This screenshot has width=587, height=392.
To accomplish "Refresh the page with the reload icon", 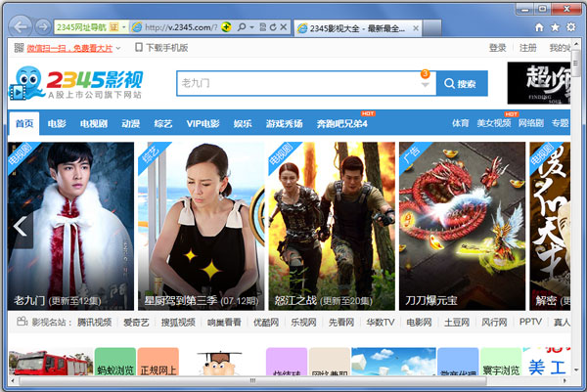I will tap(273, 27).
